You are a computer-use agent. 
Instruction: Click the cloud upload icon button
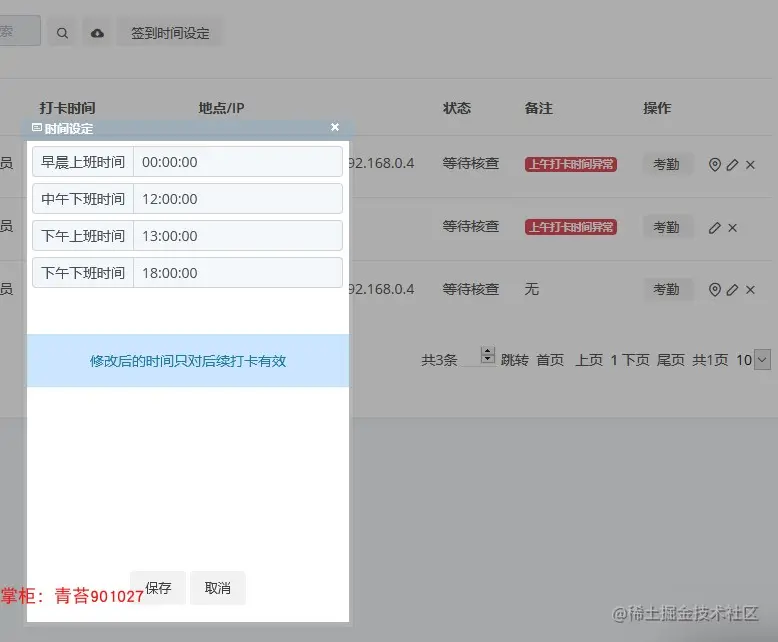(97, 33)
